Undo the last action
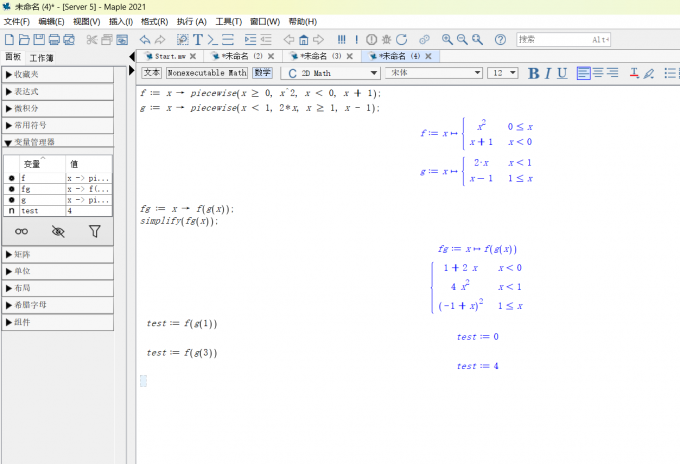The width and height of the screenshot is (680, 464). [x=145, y=39]
